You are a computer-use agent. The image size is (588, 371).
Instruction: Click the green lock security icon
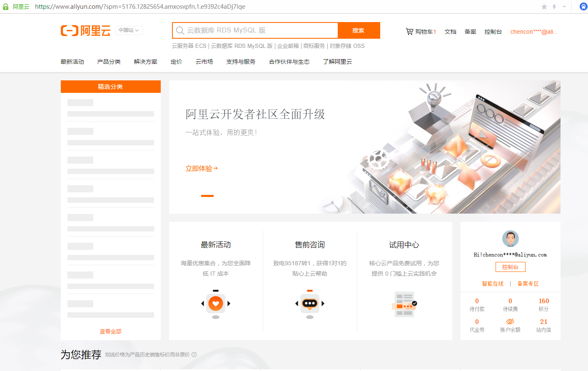pos(5,7)
